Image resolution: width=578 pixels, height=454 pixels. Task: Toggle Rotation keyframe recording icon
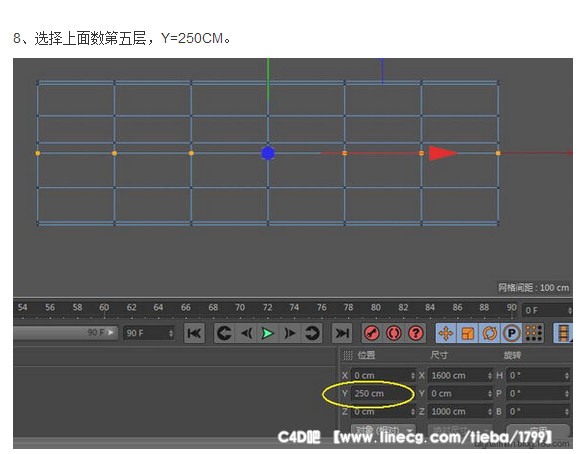[x=490, y=333]
